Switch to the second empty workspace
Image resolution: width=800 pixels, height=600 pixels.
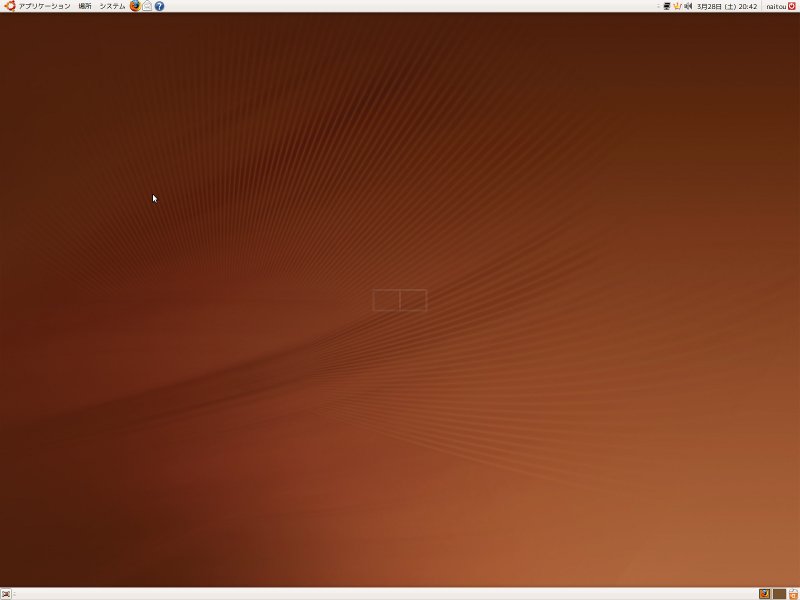pos(779,594)
